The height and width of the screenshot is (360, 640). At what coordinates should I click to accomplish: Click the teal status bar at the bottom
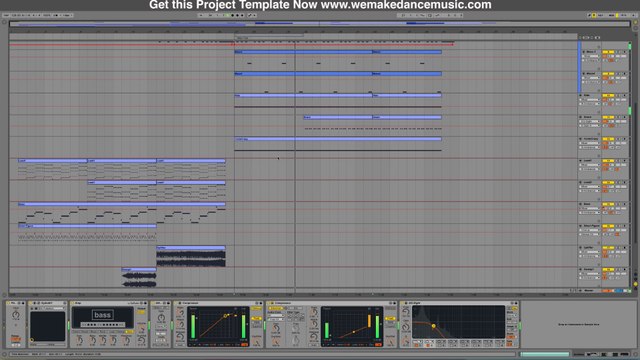[x=544, y=354]
